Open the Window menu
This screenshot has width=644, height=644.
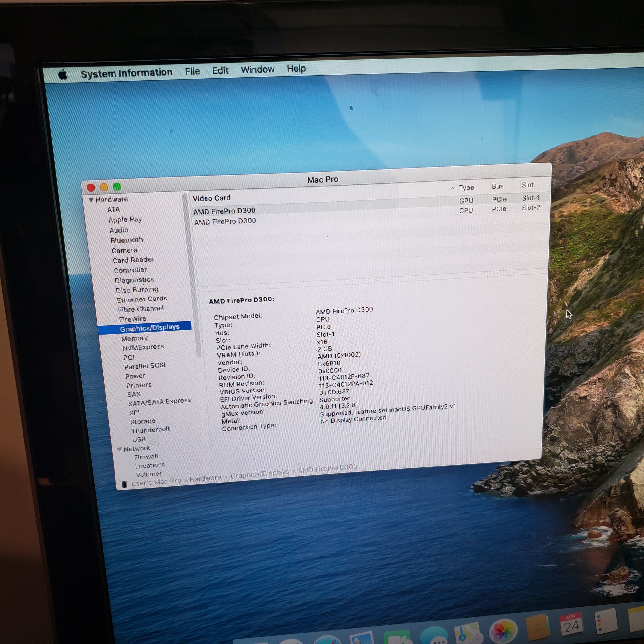point(257,70)
